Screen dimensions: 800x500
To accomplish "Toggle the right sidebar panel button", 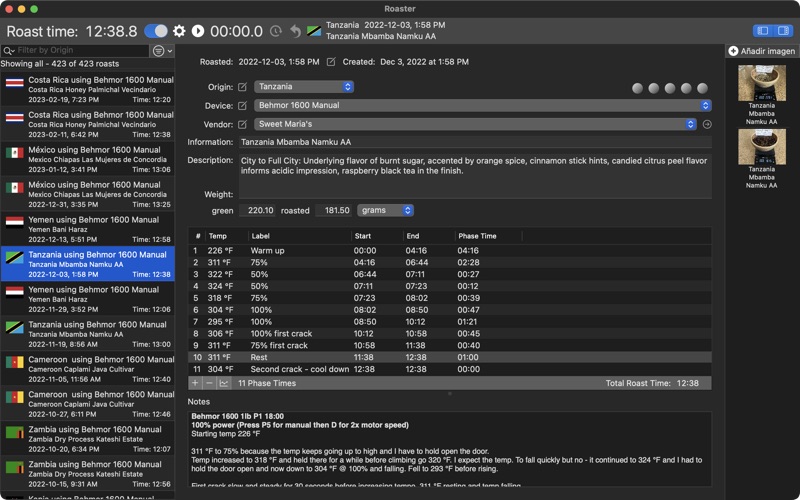I will point(783,31).
